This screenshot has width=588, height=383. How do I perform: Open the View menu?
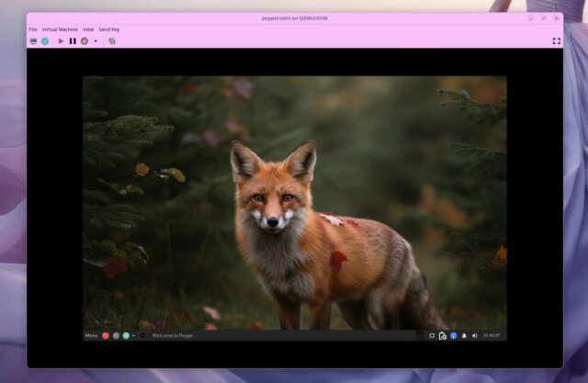pyautogui.click(x=88, y=29)
